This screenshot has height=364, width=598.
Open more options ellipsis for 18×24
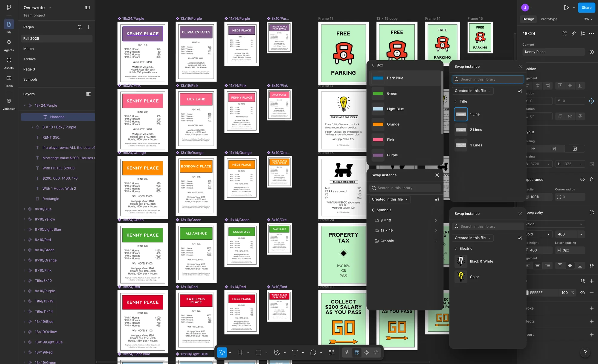click(591, 33)
